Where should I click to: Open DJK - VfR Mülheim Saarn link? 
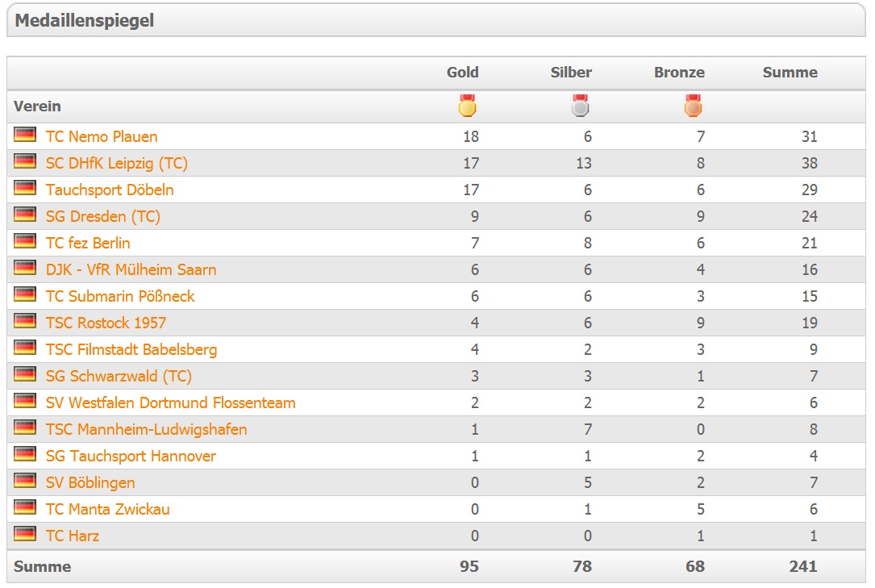(x=131, y=269)
